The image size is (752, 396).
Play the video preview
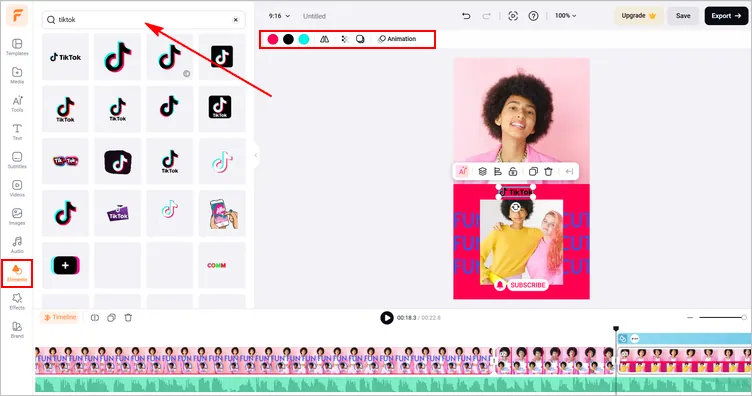[387, 317]
